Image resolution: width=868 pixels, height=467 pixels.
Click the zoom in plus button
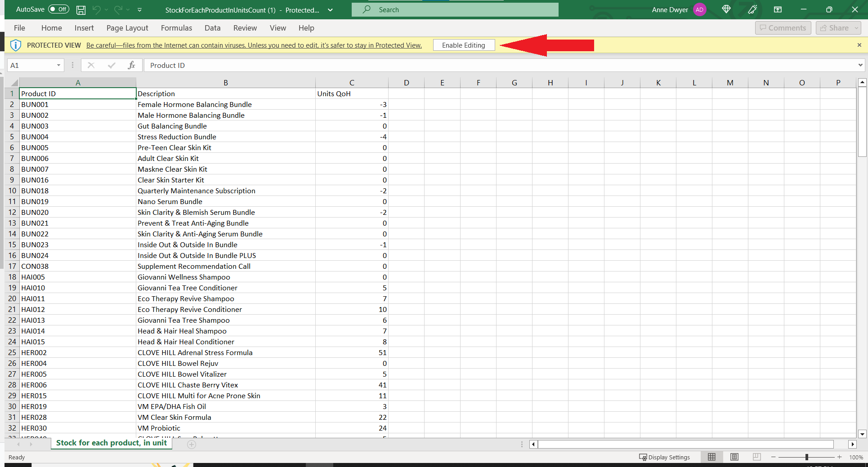click(839, 457)
